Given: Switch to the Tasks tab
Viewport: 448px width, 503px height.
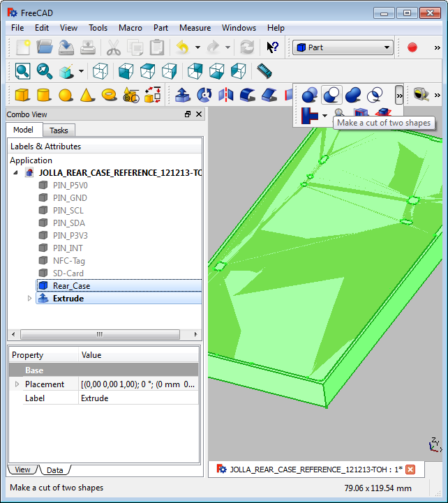Looking at the screenshot, I should 59,130.
